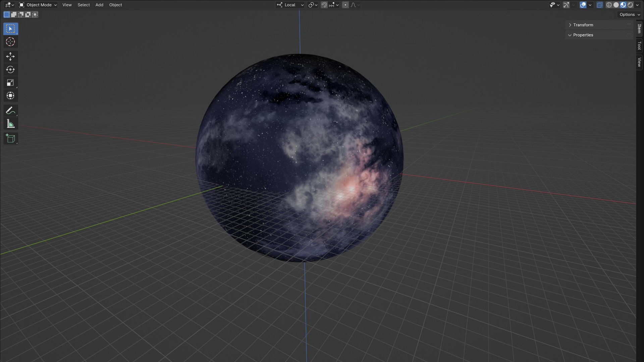Viewport: 644px width, 362px height.
Task: Open the snapping options dropdown
Action: coord(334,5)
